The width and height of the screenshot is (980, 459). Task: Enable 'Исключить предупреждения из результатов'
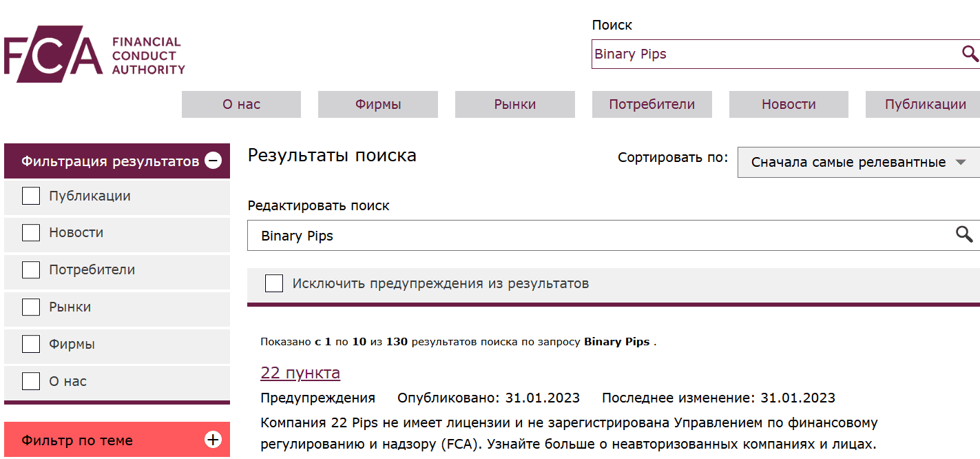tap(274, 283)
